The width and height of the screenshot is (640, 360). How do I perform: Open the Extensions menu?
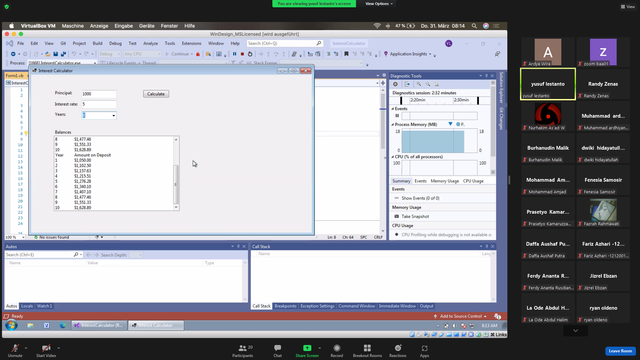(x=191, y=43)
